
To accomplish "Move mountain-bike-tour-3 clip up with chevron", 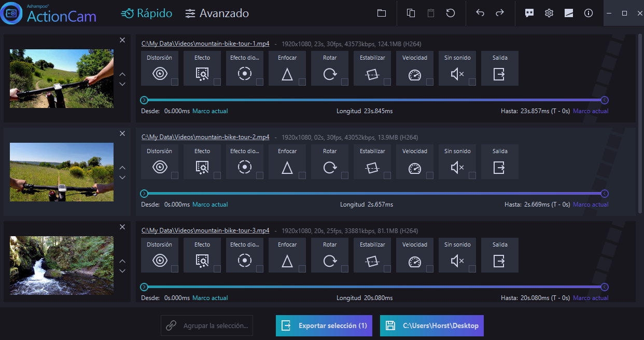I will (122, 261).
